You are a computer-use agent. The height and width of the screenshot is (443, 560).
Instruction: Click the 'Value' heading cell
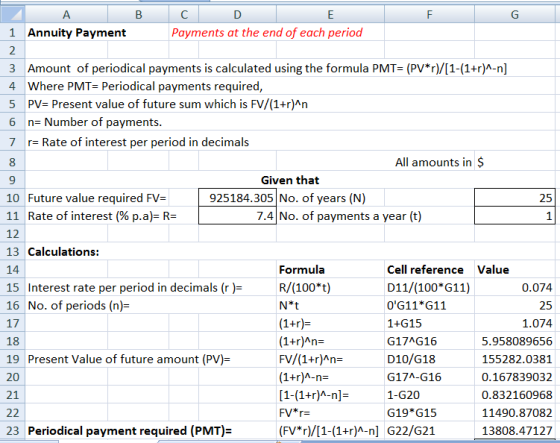515,269
